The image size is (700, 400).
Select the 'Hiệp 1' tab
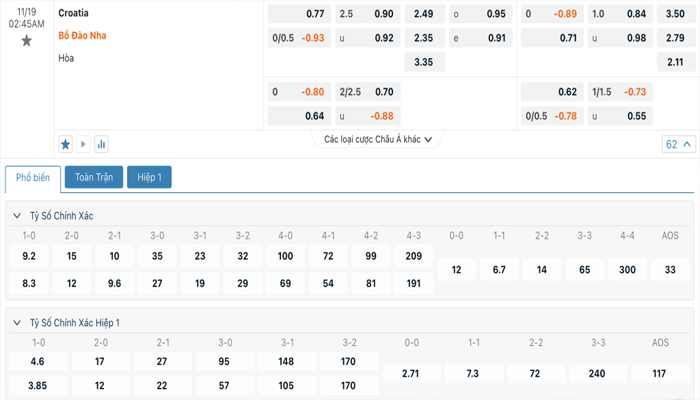tap(149, 177)
